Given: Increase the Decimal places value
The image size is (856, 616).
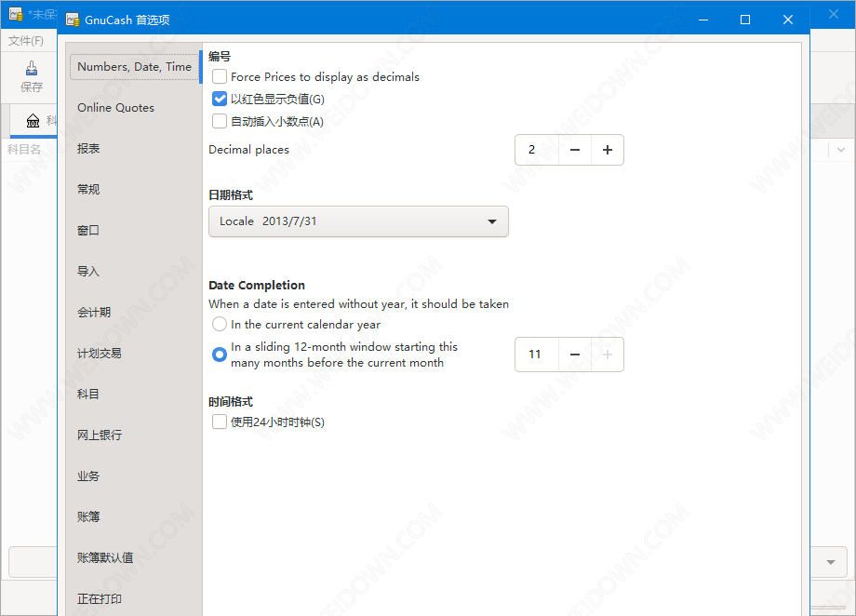Looking at the screenshot, I should (x=608, y=150).
